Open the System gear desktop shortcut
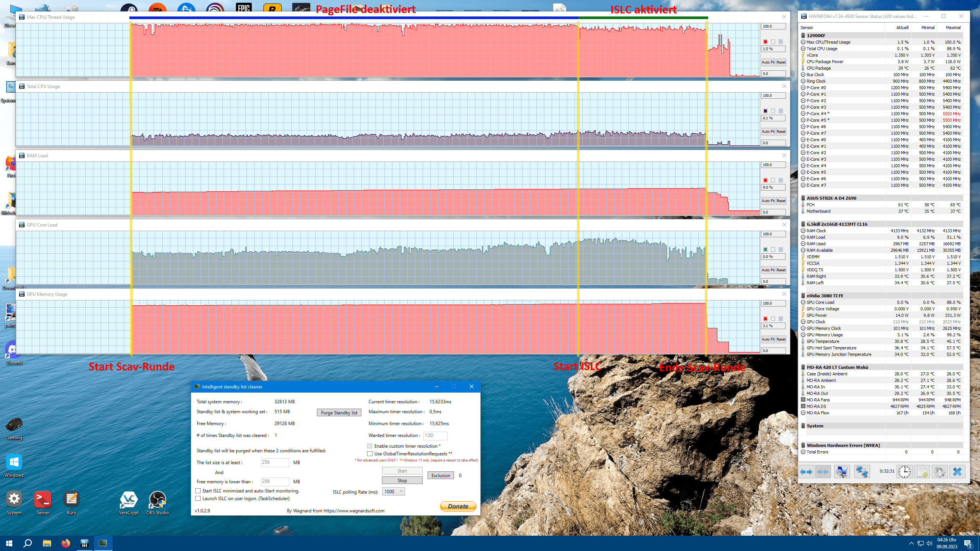Viewport: 980px width, 551px height. (14, 503)
